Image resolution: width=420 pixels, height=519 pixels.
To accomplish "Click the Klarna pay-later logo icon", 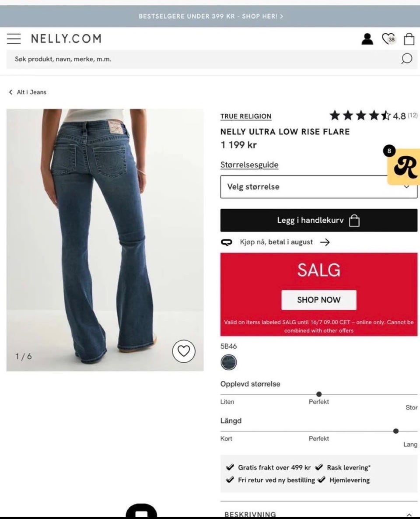I will [226, 242].
